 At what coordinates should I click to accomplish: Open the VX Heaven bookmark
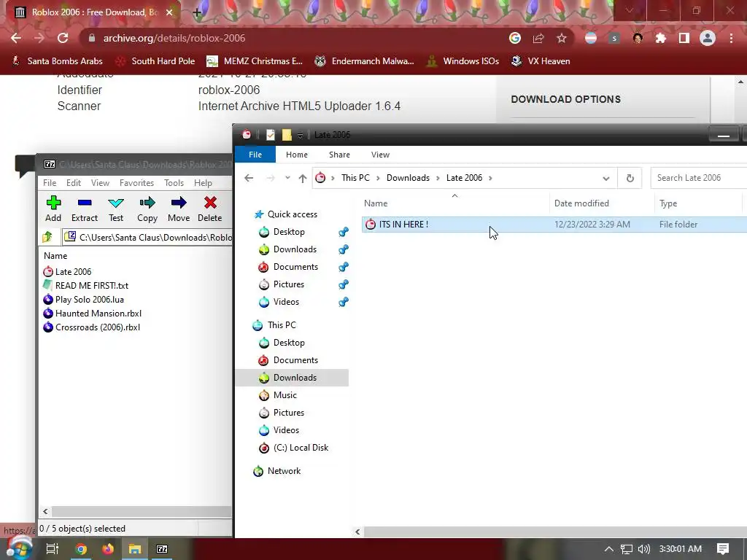(x=541, y=61)
